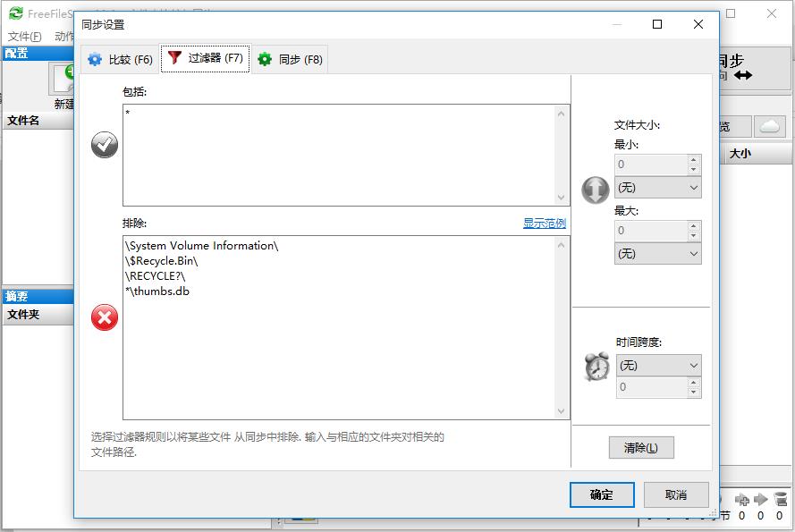This screenshot has height=532, width=795.
Task: Click the trash bin statistics icon at bottom
Action: point(781,499)
